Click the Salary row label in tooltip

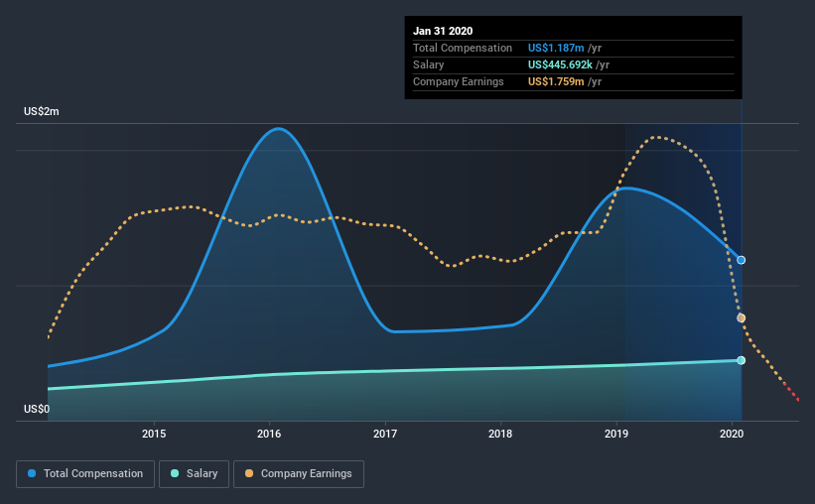click(428, 64)
